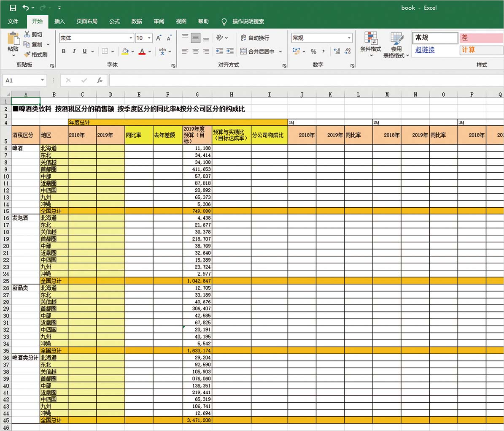Viewport: 504px width, 431px height.
Task: Select the Format Painter (格式刷) tool
Action: pyautogui.click(x=36, y=54)
